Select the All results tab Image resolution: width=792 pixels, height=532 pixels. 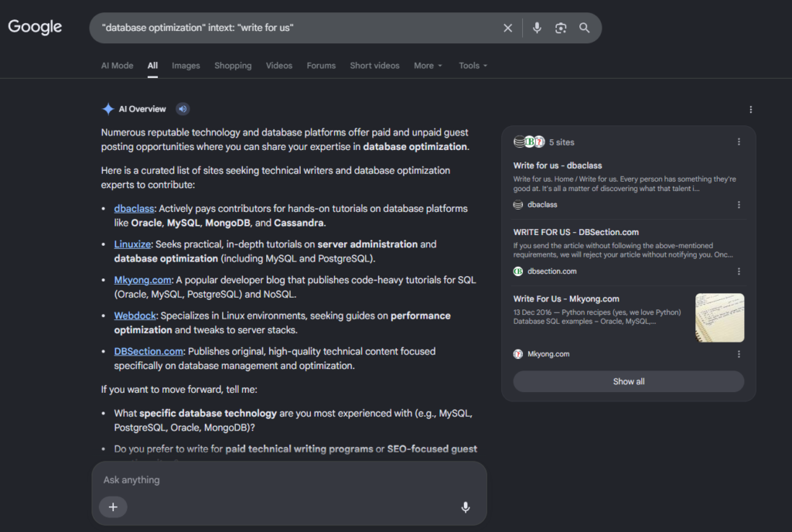[x=152, y=66]
